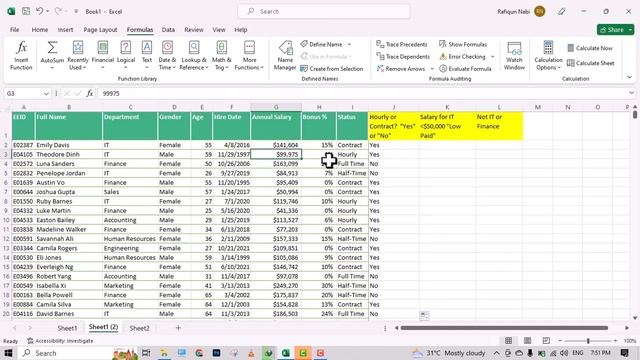Open Date & Time functions menu
Viewport: 640px width, 360px height.
point(167,56)
